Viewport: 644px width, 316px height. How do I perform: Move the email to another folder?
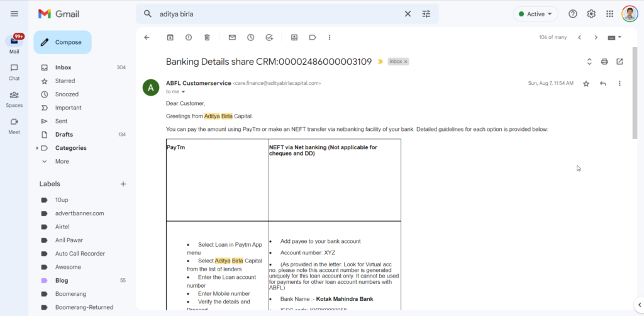(294, 37)
